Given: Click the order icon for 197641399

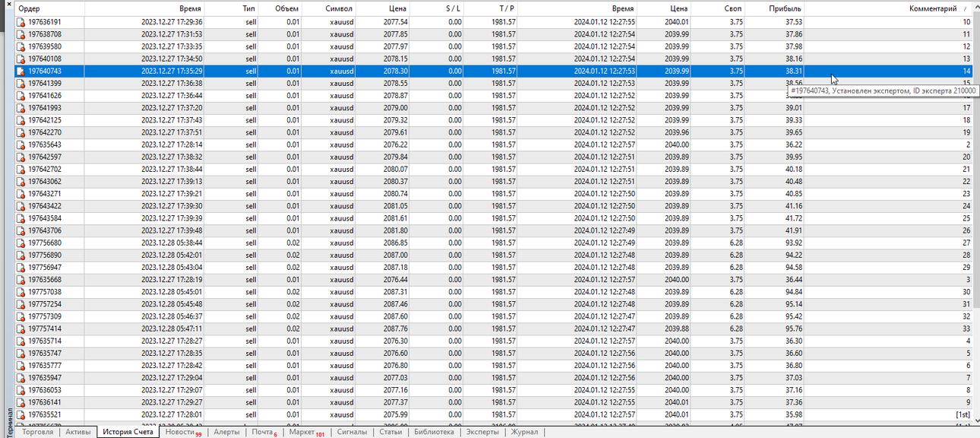Looking at the screenshot, I should point(21,83).
